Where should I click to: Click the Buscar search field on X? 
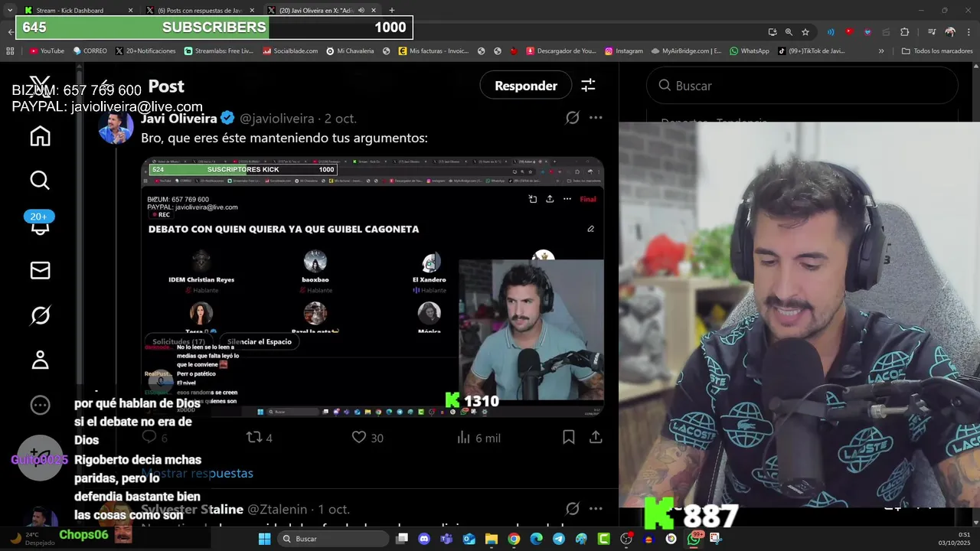[x=802, y=86]
